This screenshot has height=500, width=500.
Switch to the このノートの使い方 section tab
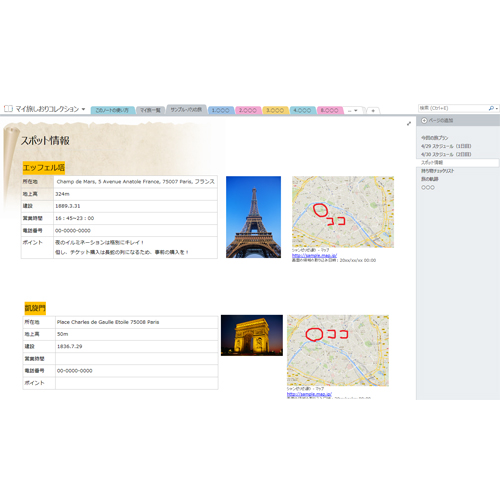click(112, 110)
